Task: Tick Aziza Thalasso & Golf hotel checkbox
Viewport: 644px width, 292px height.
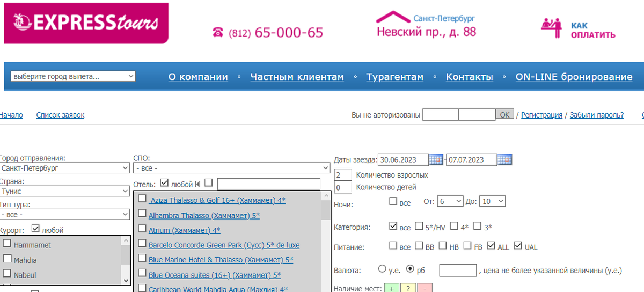Action: pyautogui.click(x=142, y=199)
